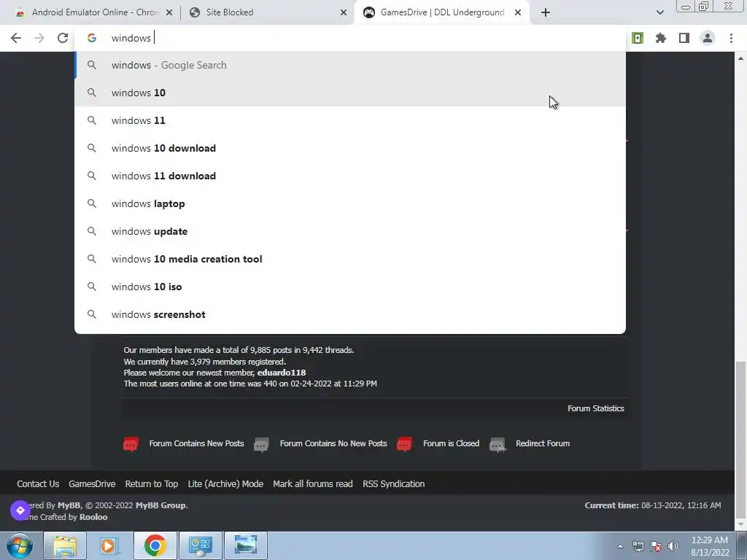Image resolution: width=747 pixels, height=560 pixels.
Task: Open Chrome three-dot menu
Action: click(x=731, y=38)
